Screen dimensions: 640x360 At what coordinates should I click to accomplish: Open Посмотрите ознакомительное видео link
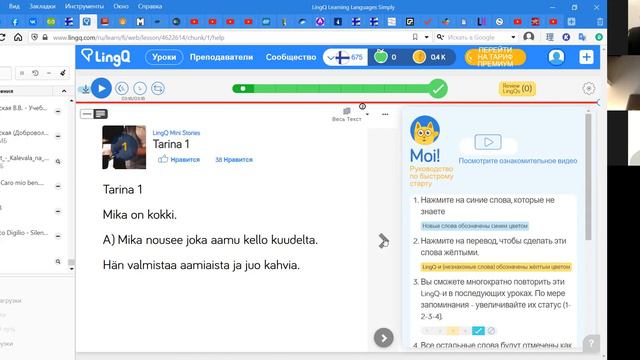click(x=518, y=161)
